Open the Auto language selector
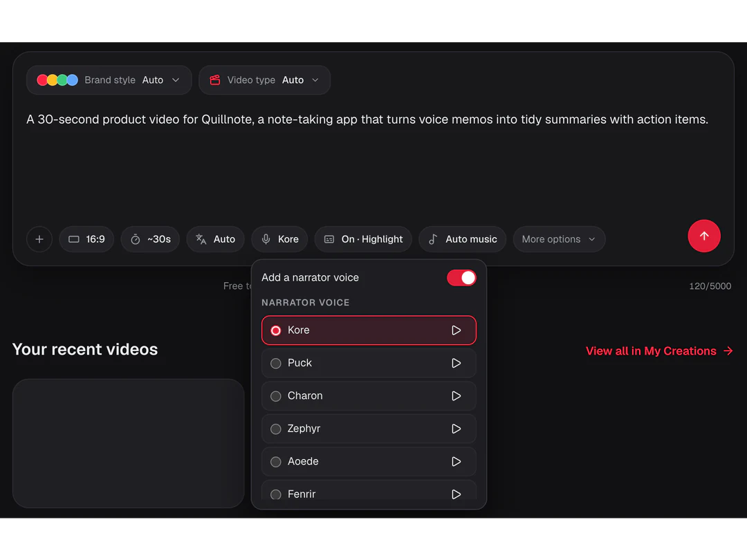This screenshot has width=747, height=560. (215, 239)
